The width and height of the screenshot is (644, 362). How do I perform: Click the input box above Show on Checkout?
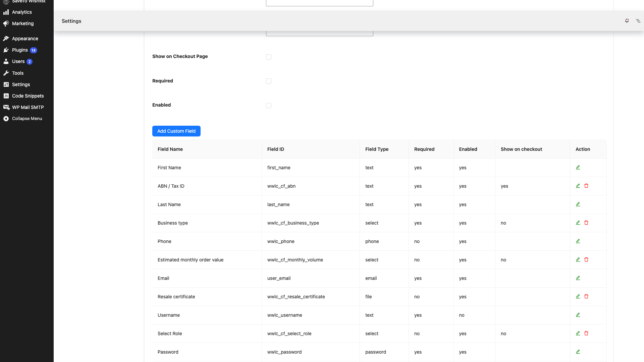320,34
